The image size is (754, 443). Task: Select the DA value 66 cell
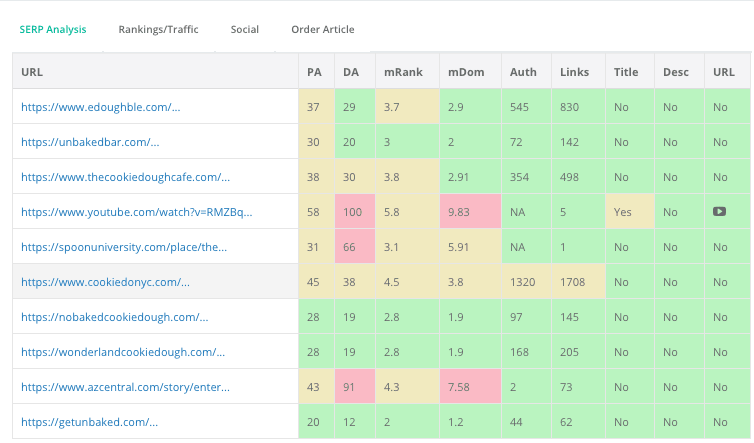pos(355,247)
